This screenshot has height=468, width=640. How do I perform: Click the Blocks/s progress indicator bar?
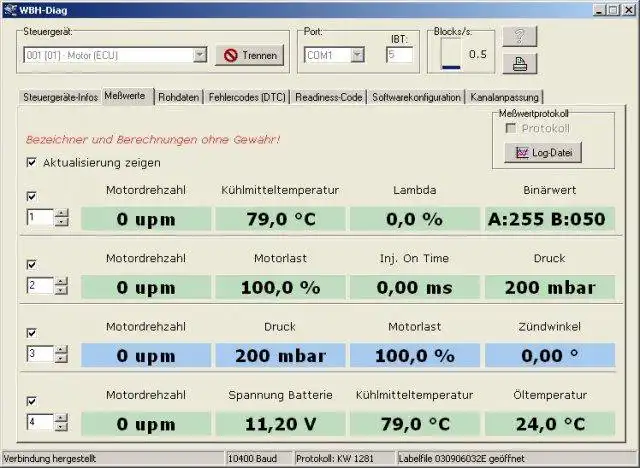coord(451,54)
